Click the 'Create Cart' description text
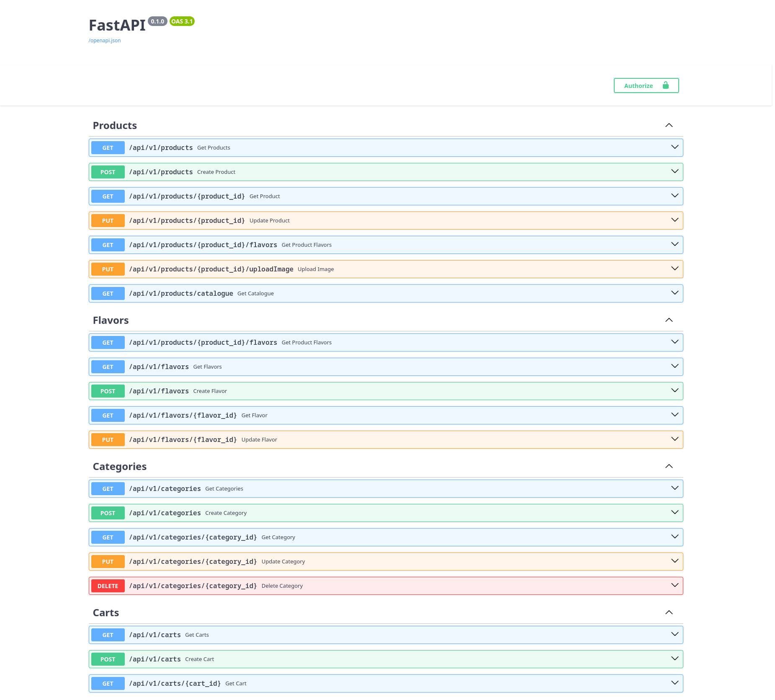Screen dimensions: 775x700 click(x=199, y=659)
